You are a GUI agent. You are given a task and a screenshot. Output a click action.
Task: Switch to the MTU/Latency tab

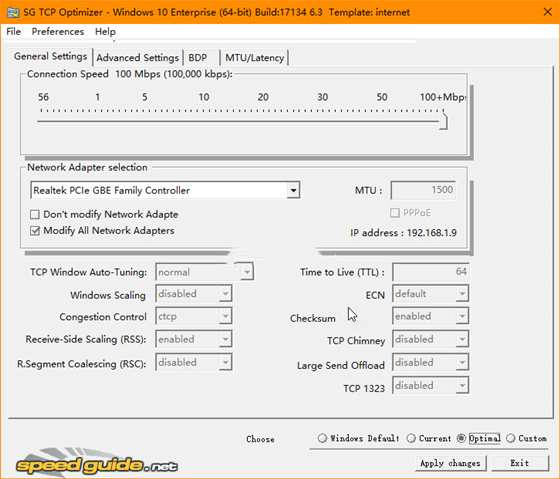coord(255,58)
